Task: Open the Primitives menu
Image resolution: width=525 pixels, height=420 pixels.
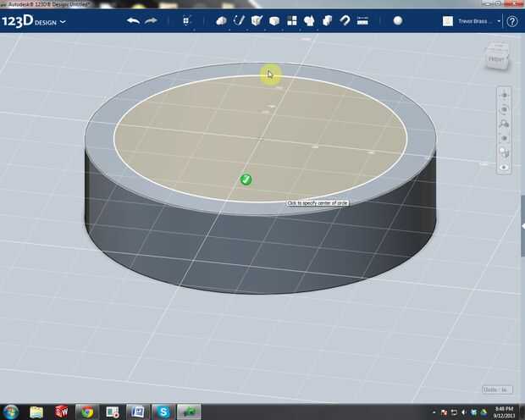Action: pos(221,21)
